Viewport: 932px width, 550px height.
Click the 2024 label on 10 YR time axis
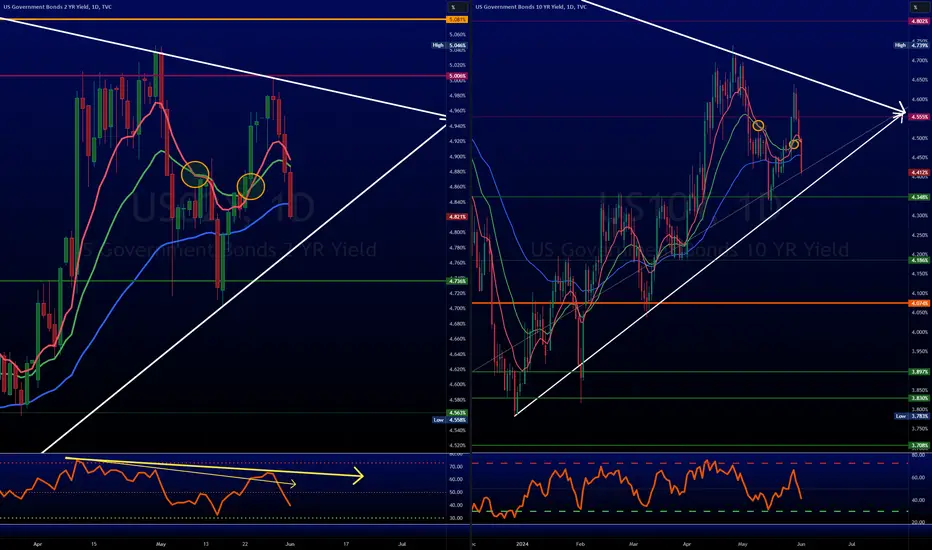click(522, 544)
